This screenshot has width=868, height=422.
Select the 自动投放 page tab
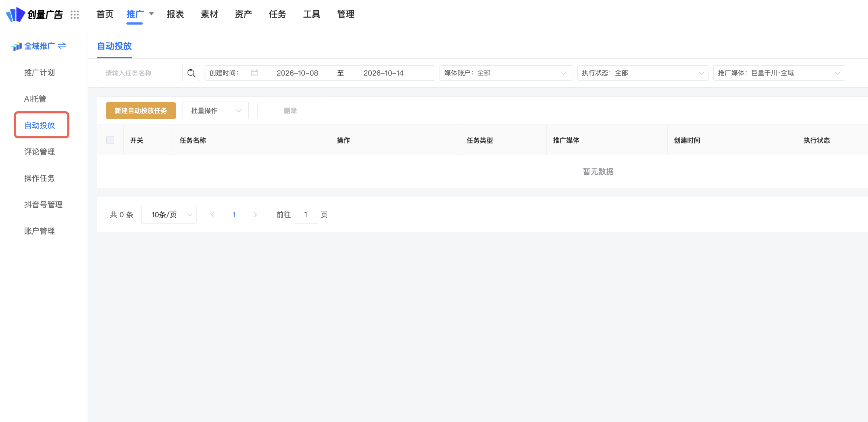[114, 46]
